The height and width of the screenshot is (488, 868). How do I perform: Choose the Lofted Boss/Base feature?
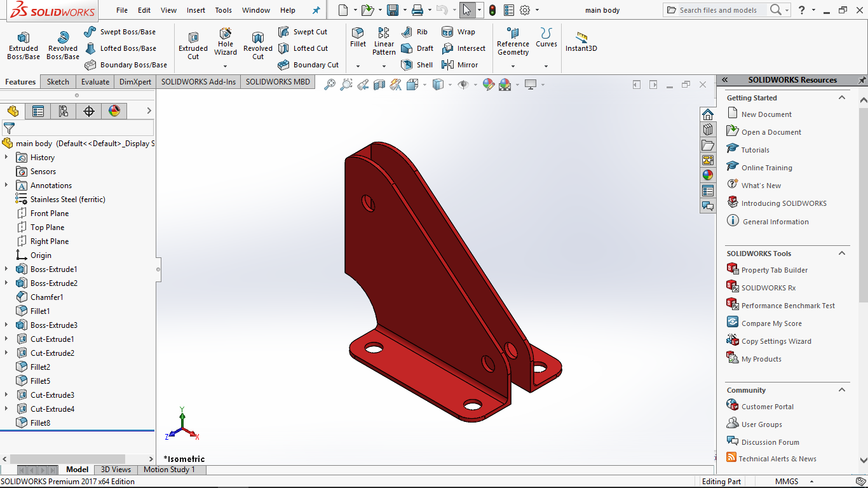click(x=120, y=48)
